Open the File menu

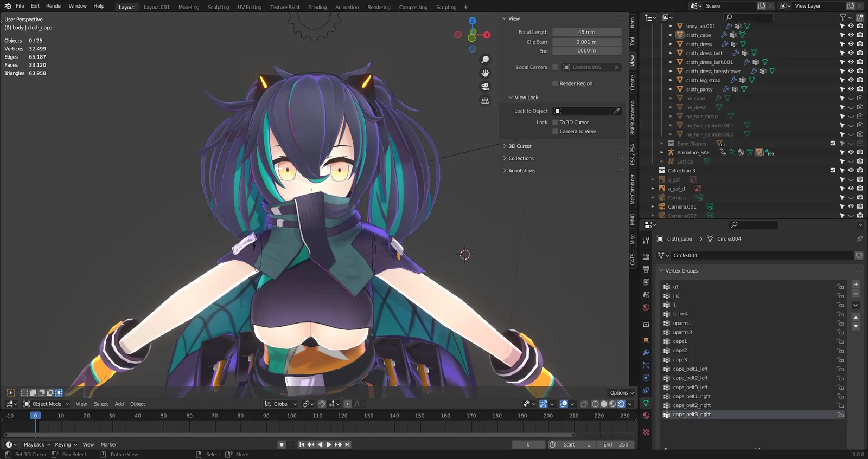[20, 6]
